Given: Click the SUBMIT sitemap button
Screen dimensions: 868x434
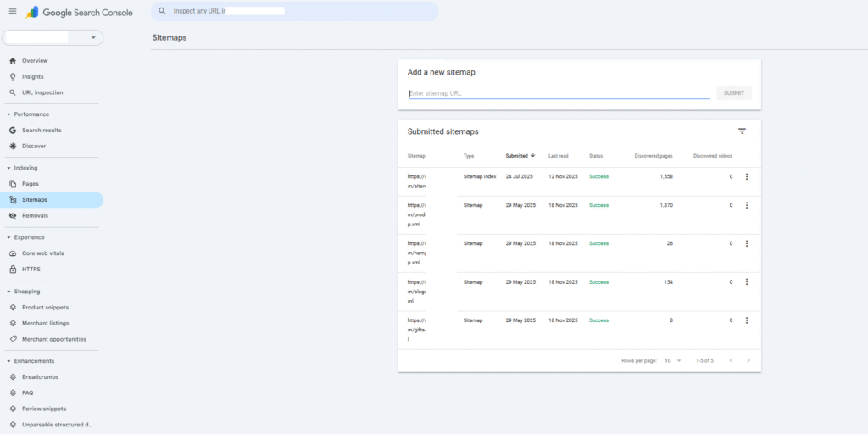Looking at the screenshot, I should tap(733, 93).
